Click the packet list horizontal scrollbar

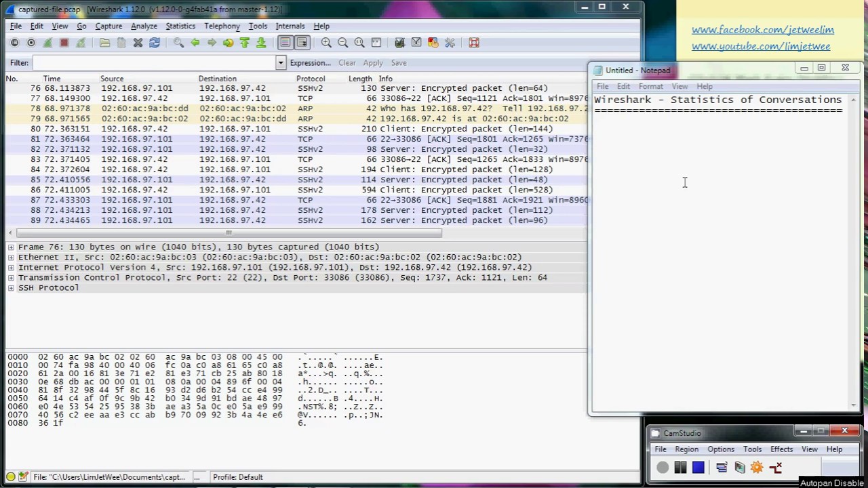(229, 234)
